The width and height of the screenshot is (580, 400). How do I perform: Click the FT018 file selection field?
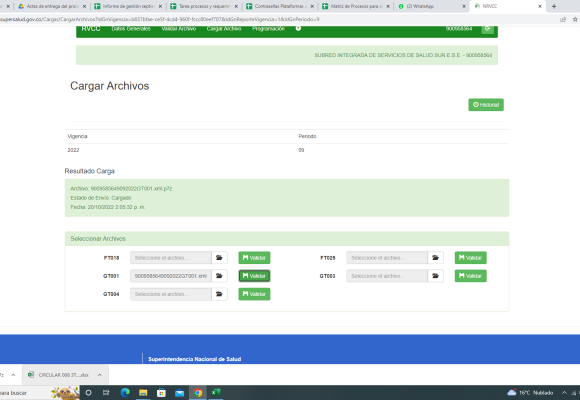pyautogui.click(x=171, y=258)
